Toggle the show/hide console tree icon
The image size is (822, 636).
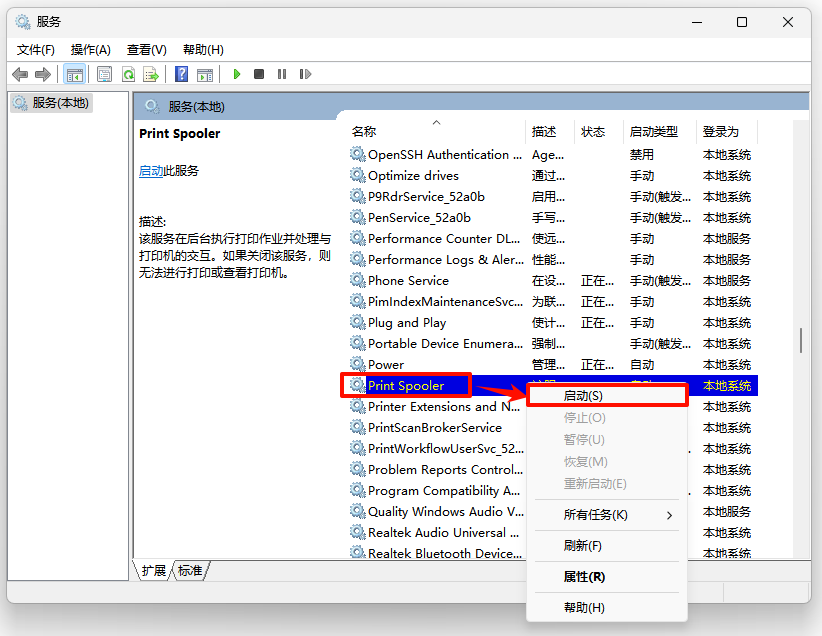[74, 74]
